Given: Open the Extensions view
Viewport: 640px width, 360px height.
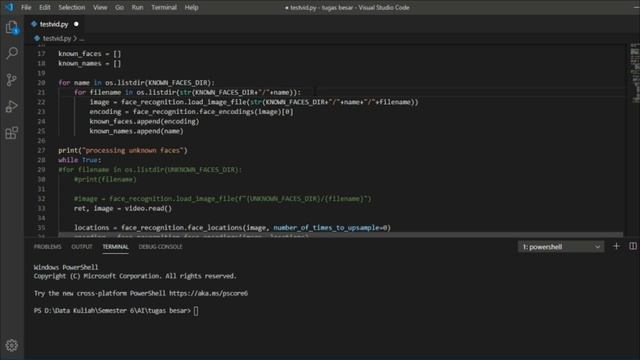Looking at the screenshot, I should 12,133.
